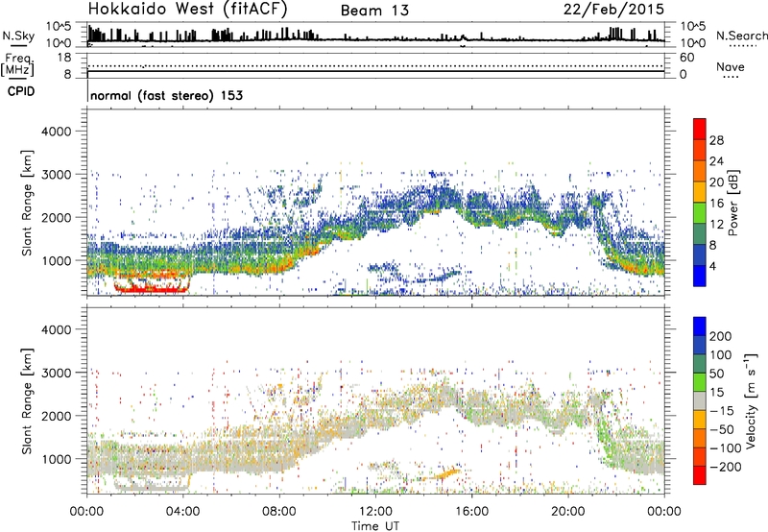Click the '-15' label on the Velocity color bar
The height and width of the screenshot is (532, 768).
point(721,410)
